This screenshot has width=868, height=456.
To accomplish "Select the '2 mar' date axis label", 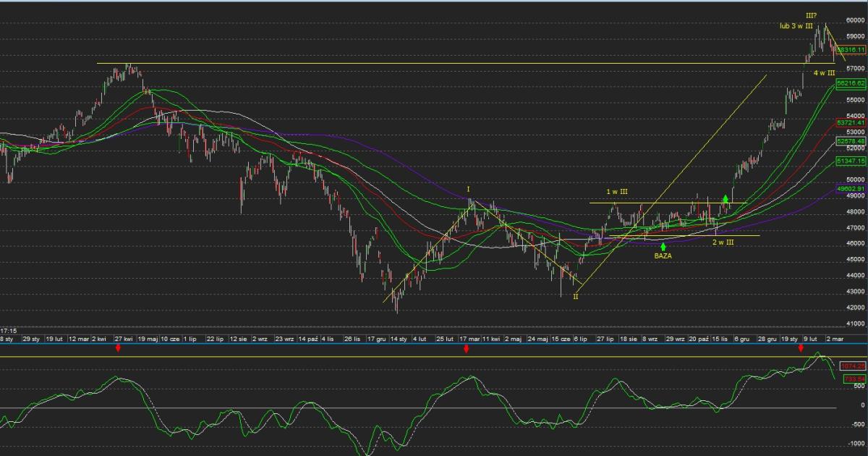I will (834, 338).
